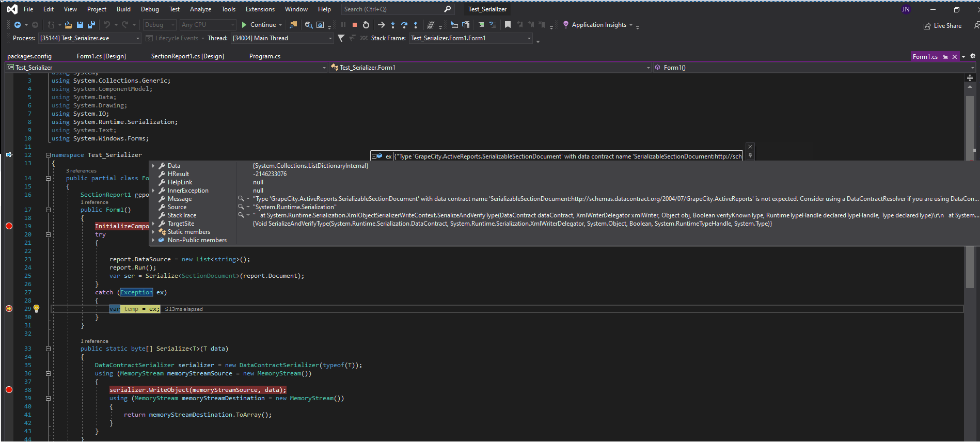
Task: Pin the ex datatip to source
Action: (750, 155)
